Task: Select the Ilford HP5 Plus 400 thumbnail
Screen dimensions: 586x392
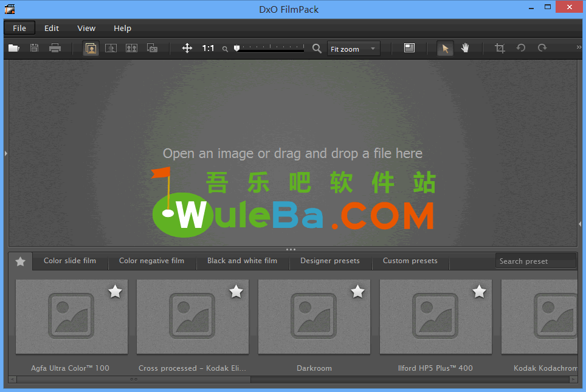Action: tap(435, 317)
